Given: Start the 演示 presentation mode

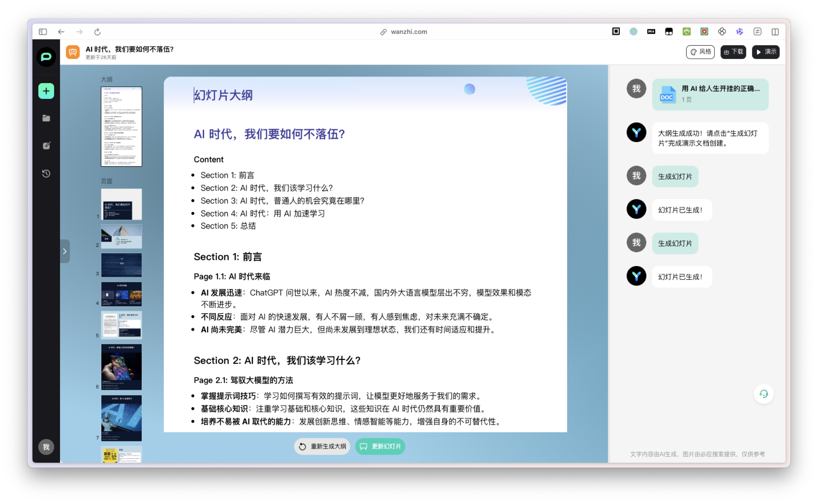Looking at the screenshot, I should point(765,52).
